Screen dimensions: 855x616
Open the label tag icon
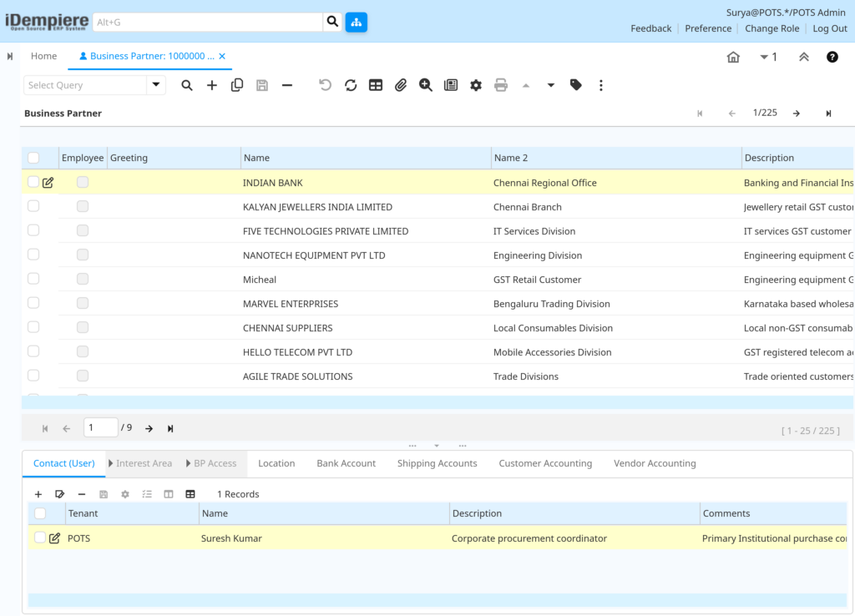point(576,85)
